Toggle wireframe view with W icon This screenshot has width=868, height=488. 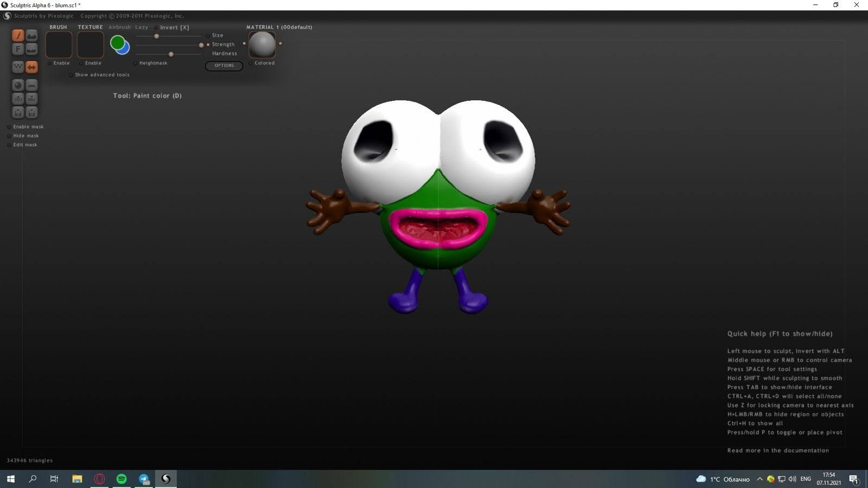(18, 67)
